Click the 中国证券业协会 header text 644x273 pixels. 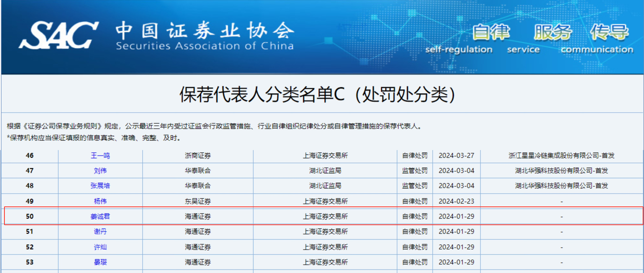click(205, 30)
